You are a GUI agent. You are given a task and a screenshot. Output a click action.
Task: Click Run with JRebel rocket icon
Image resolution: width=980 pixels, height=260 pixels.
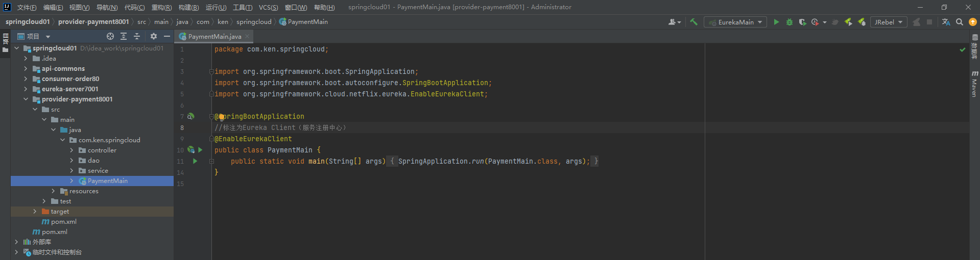tap(848, 22)
